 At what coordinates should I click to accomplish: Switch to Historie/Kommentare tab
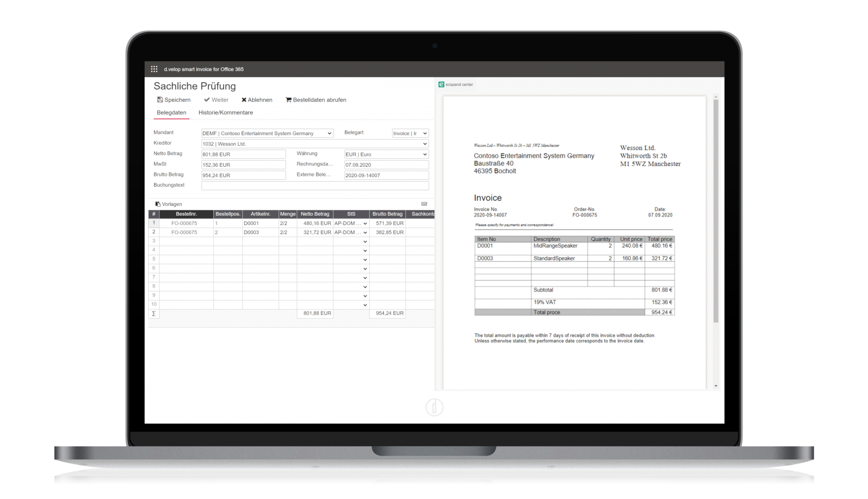tap(226, 113)
